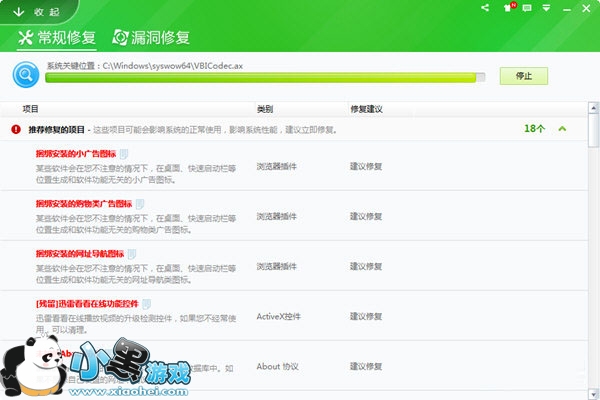Screen dimensions: 600x400
Task: Close the window with X
Action: coord(586,8)
